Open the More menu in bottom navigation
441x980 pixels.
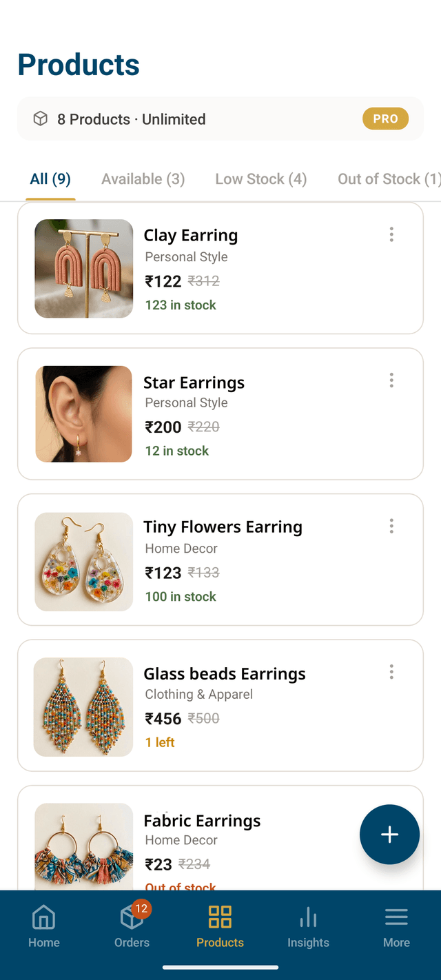click(x=396, y=926)
